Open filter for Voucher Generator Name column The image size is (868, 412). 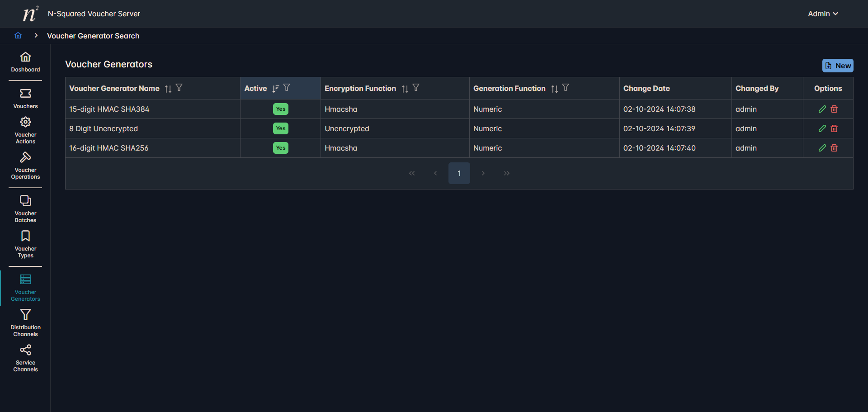[x=179, y=88]
